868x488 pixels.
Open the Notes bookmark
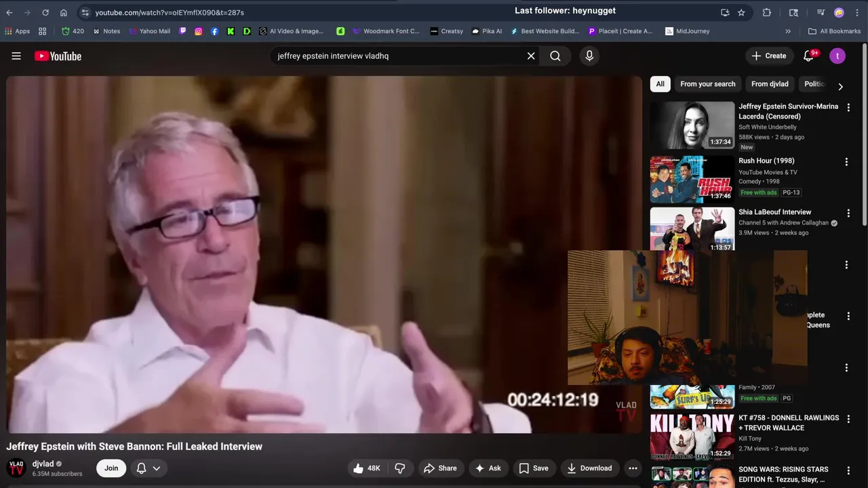[x=106, y=31]
